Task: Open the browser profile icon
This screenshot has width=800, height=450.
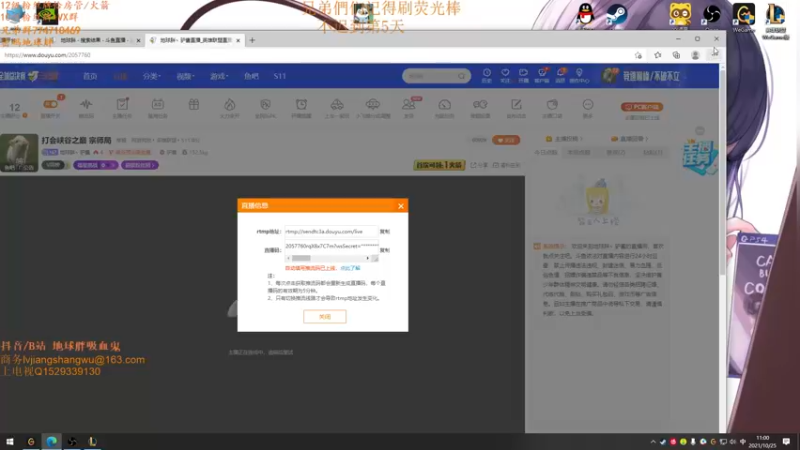Action: click(695, 55)
